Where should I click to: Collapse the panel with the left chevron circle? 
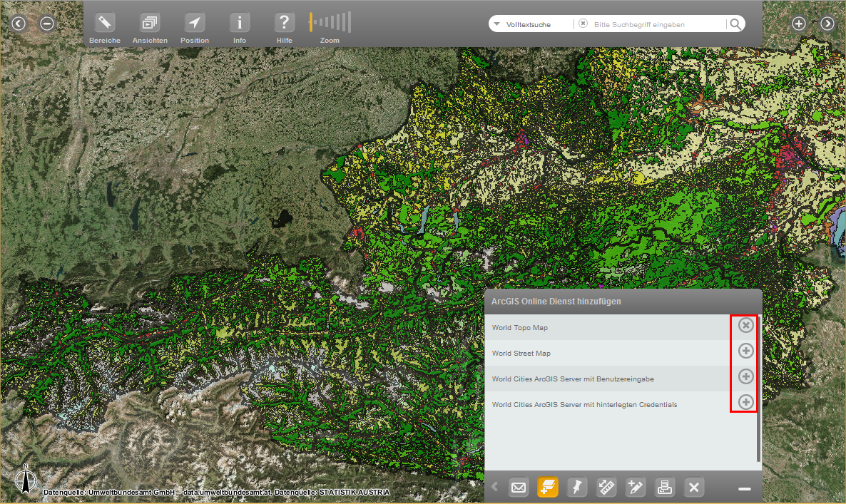[18, 23]
